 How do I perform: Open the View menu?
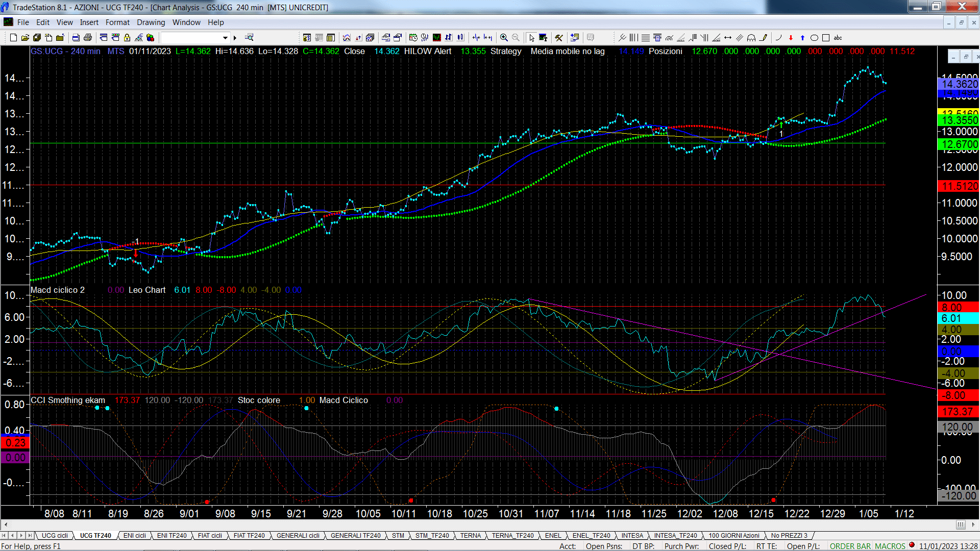pyautogui.click(x=64, y=22)
